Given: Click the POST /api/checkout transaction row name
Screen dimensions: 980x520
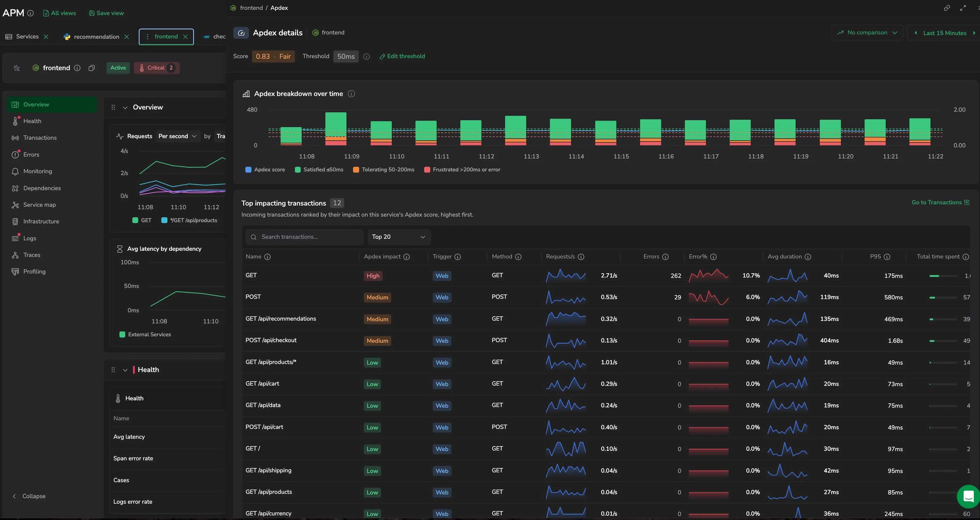Looking at the screenshot, I should coord(271,340).
